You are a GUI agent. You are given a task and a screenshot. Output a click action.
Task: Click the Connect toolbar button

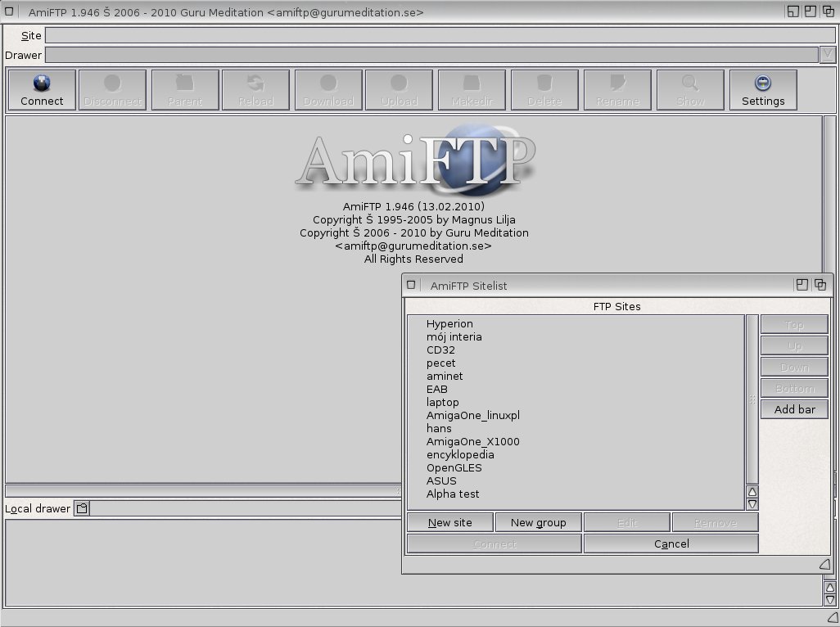point(42,90)
